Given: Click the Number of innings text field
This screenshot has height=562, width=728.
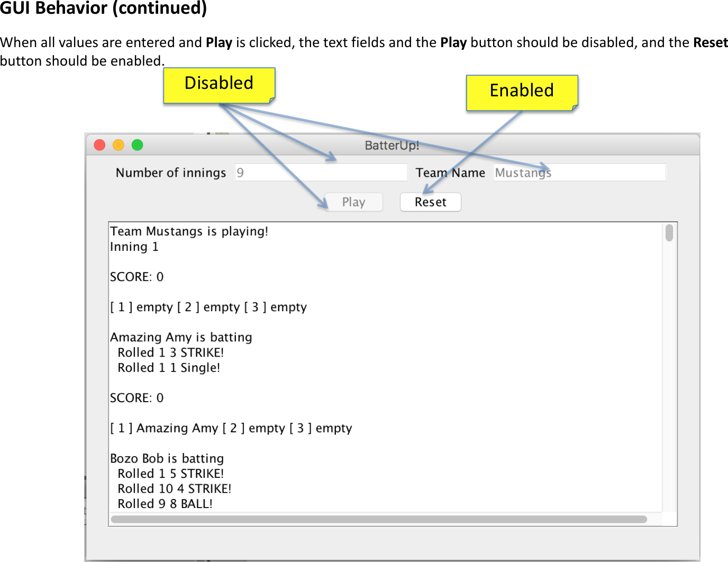Looking at the screenshot, I should (x=321, y=173).
